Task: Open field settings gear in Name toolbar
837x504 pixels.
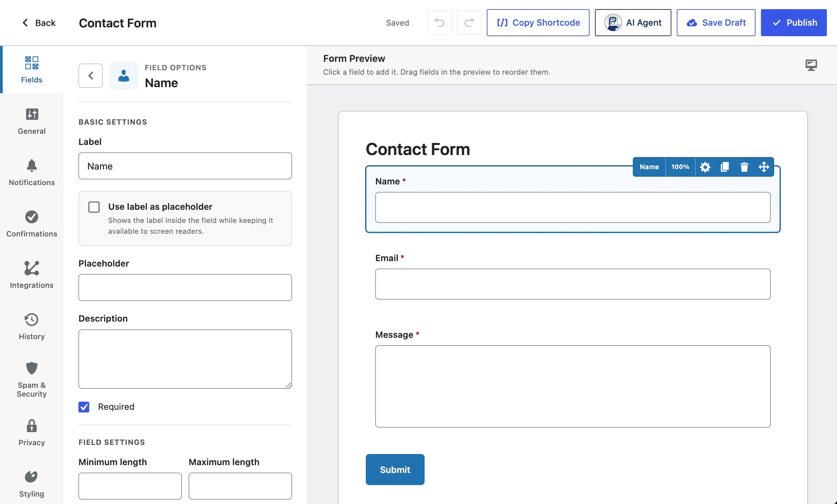Action: pyautogui.click(x=705, y=167)
